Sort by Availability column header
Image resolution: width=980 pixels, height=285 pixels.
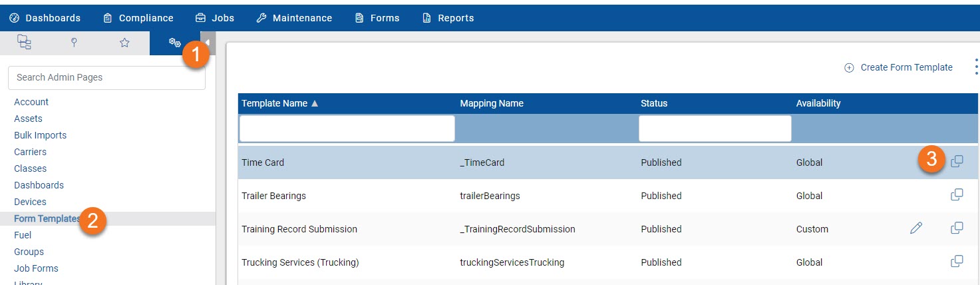point(818,103)
